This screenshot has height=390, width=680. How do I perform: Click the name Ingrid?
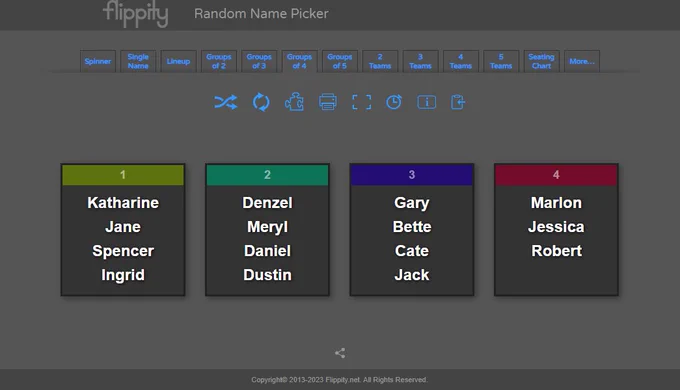pos(123,275)
